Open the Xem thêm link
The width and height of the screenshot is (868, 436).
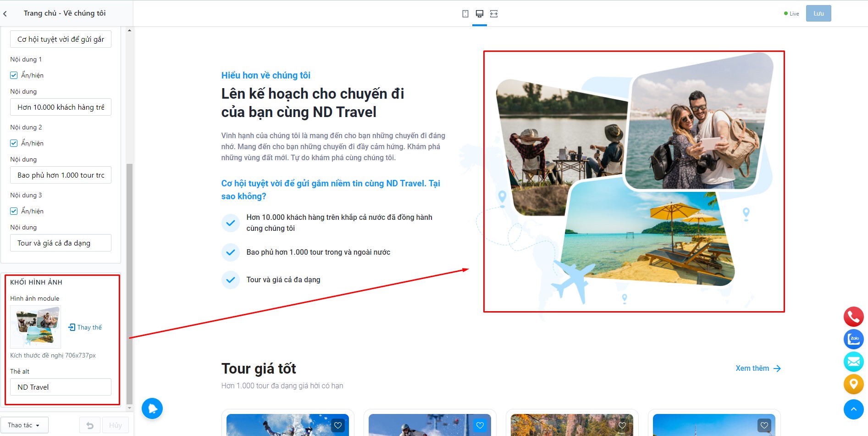click(758, 369)
